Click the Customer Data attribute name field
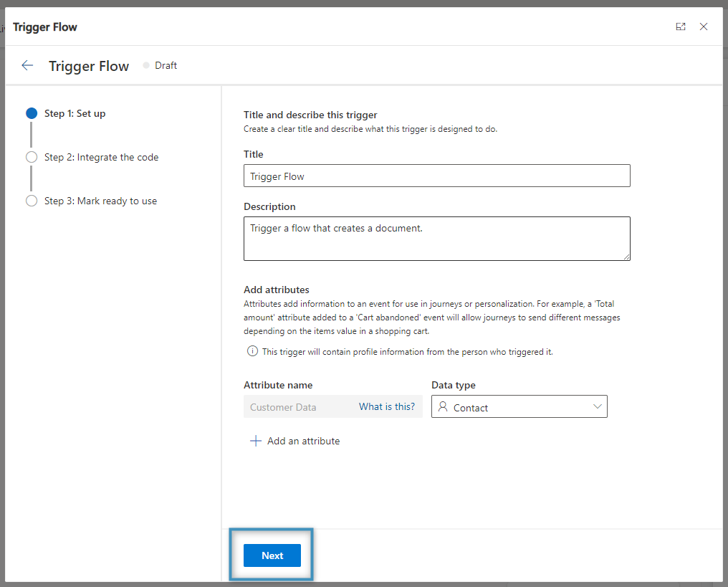The image size is (728, 587). tap(333, 406)
